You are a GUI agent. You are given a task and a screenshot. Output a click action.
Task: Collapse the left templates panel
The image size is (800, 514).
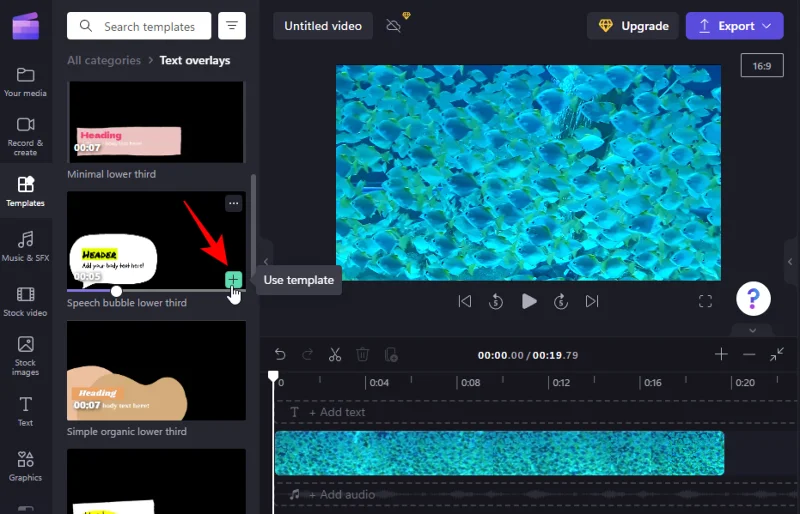266,261
